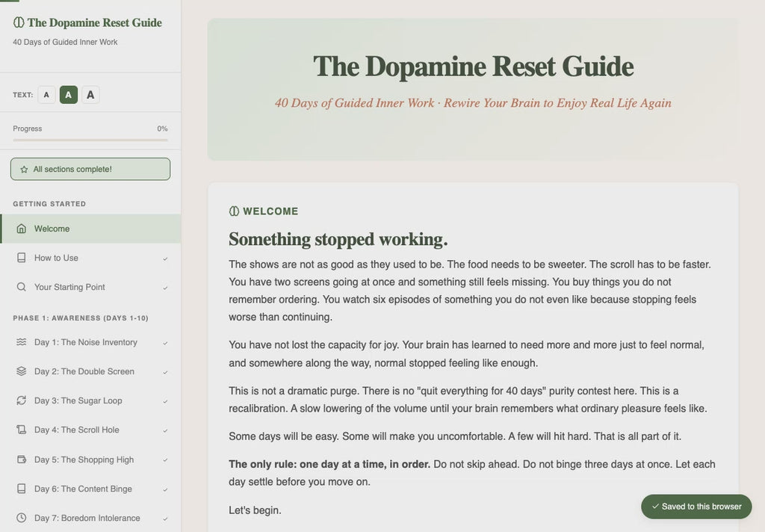The height and width of the screenshot is (532, 765).
Task: Toggle completion check for How to Use
Action: coord(165,259)
